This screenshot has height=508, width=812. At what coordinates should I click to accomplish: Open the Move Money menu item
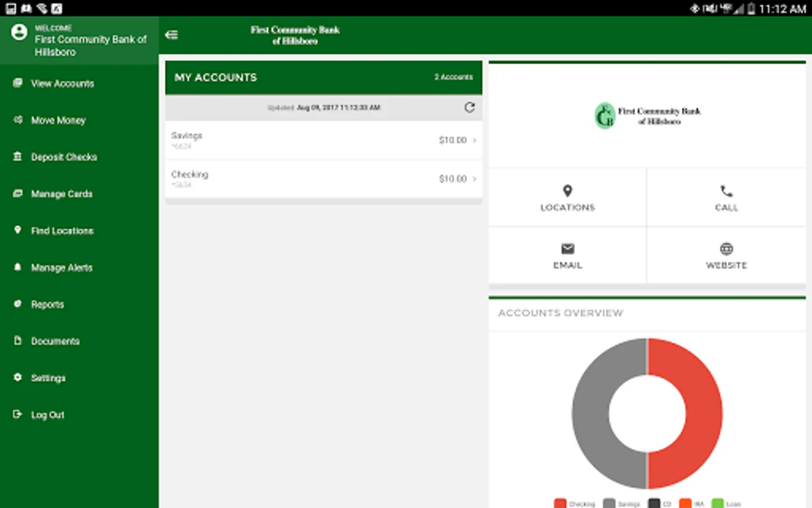point(59,120)
